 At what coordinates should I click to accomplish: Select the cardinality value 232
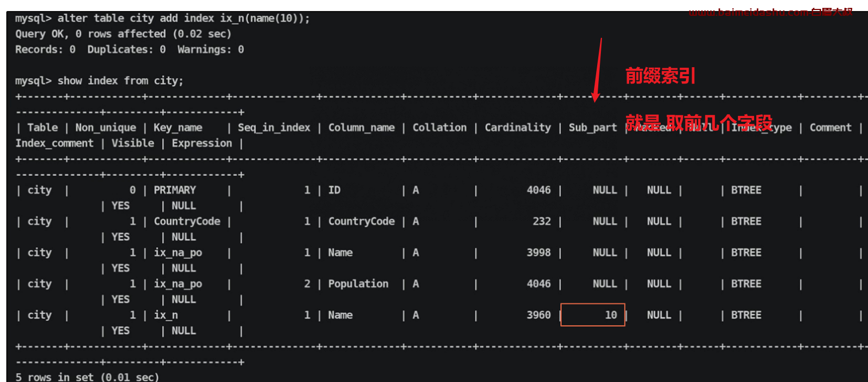(542, 221)
